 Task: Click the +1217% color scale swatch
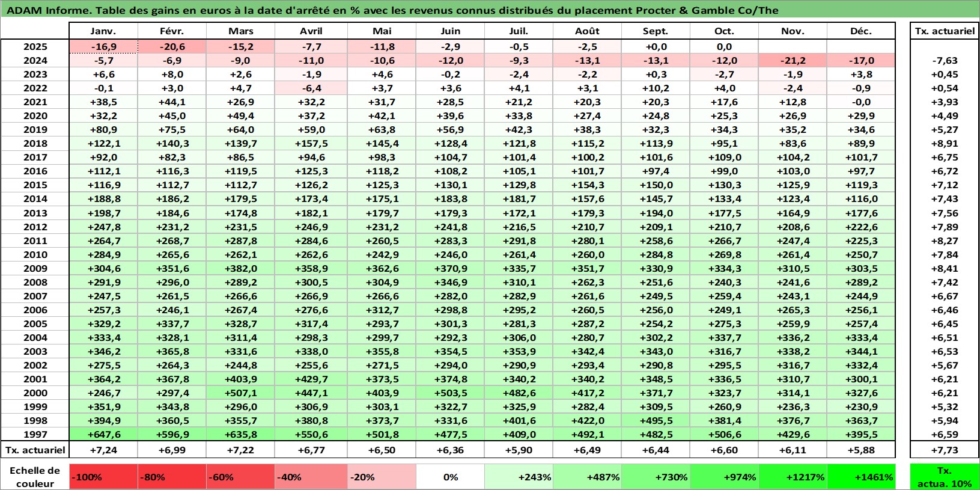click(793, 477)
